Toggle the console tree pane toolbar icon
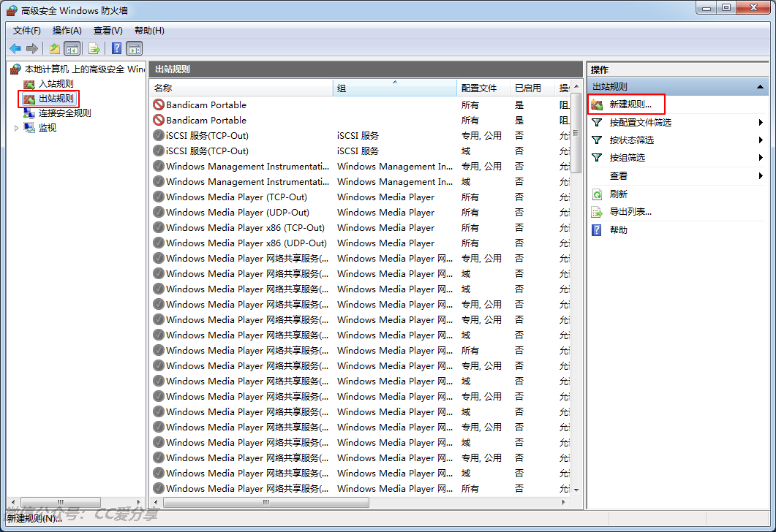Image resolution: width=776 pixels, height=532 pixels. [x=72, y=48]
